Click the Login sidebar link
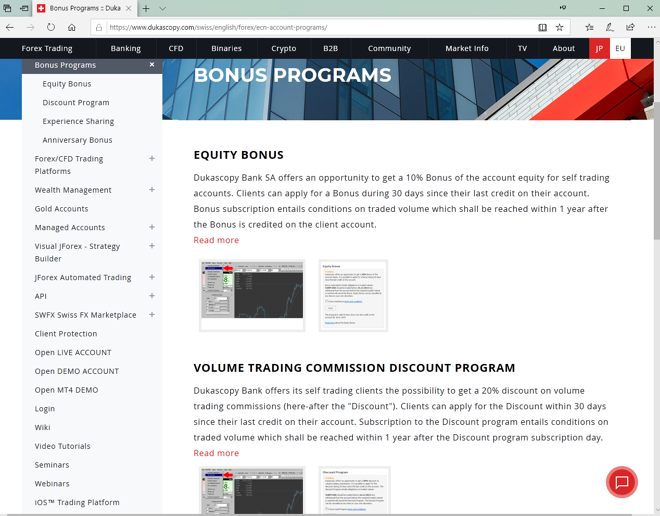Viewport: 660px width, 516px height. coord(45,409)
